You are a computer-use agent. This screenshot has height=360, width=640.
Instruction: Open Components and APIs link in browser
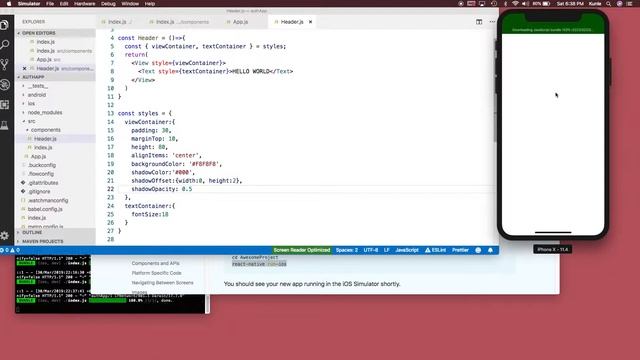[156, 263]
